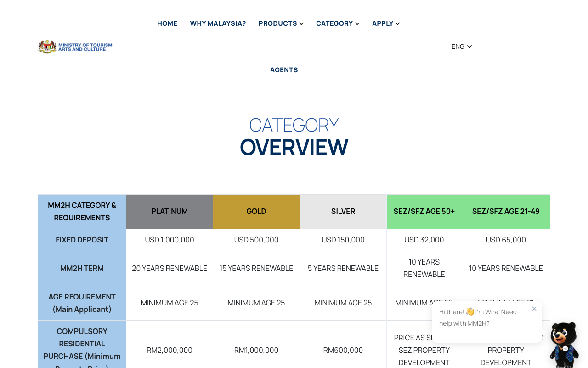Click the RM600,000 property price cell

pos(343,350)
